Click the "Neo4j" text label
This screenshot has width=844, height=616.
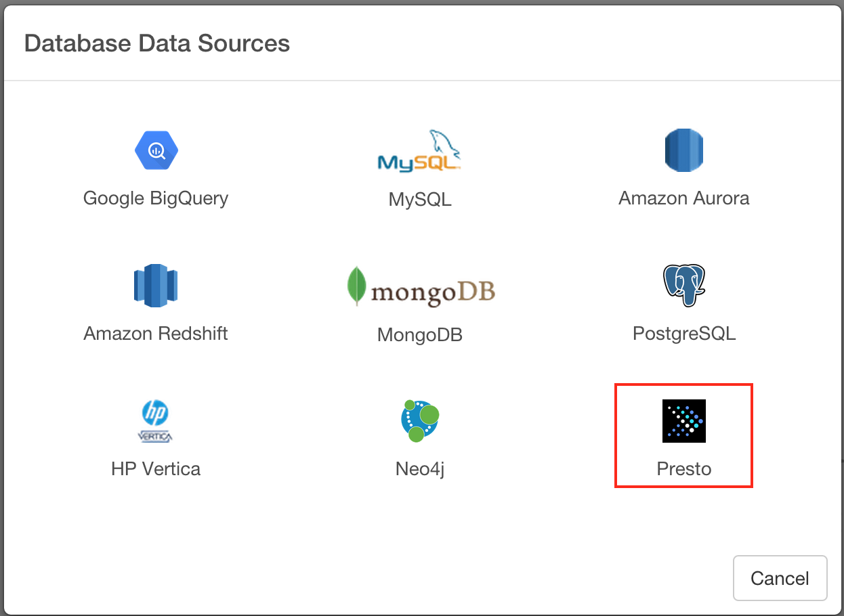point(420,469)
